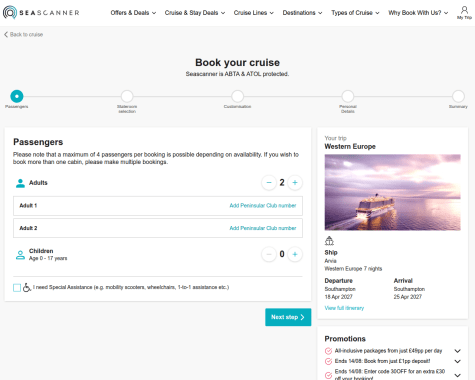This screenshot has height=380, width=475.
Task: Expand the 30OFF code promotion
Action: pos(457,375)
